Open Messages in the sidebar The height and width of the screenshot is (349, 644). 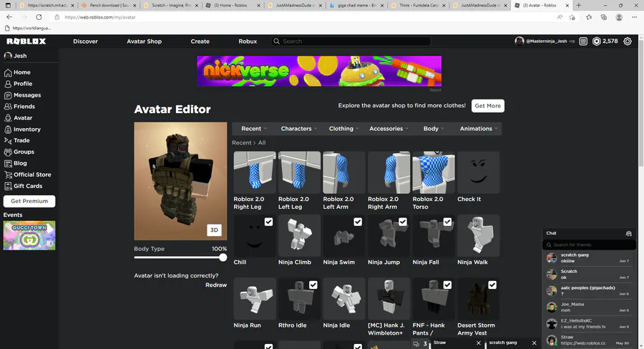click(x=23, y=95)
